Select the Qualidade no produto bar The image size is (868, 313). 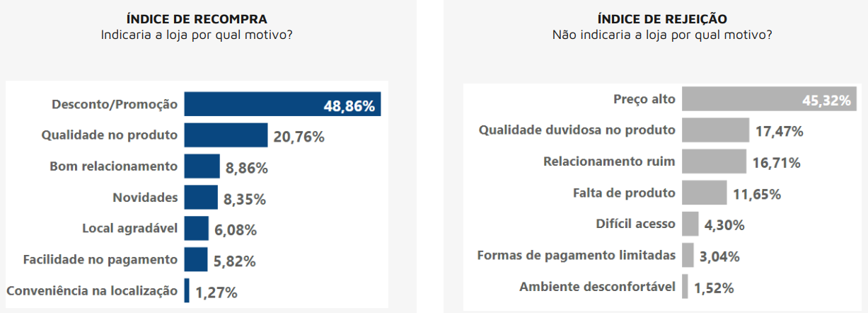tap(226, 135)
